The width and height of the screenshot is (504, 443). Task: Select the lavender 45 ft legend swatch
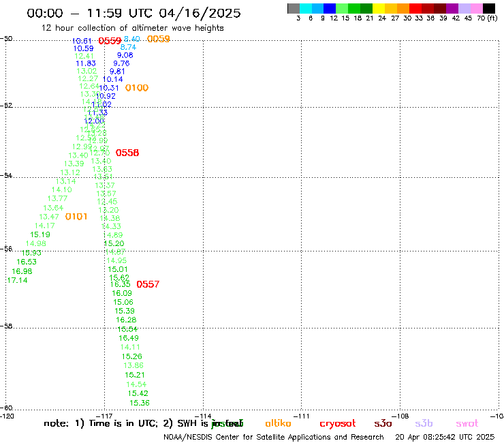(x=464, y=8)
